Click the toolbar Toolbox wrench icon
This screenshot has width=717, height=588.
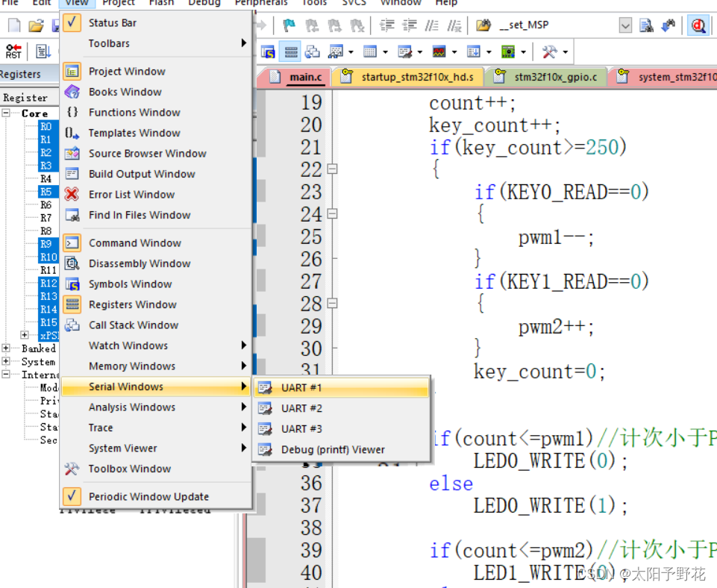[549, 51]
